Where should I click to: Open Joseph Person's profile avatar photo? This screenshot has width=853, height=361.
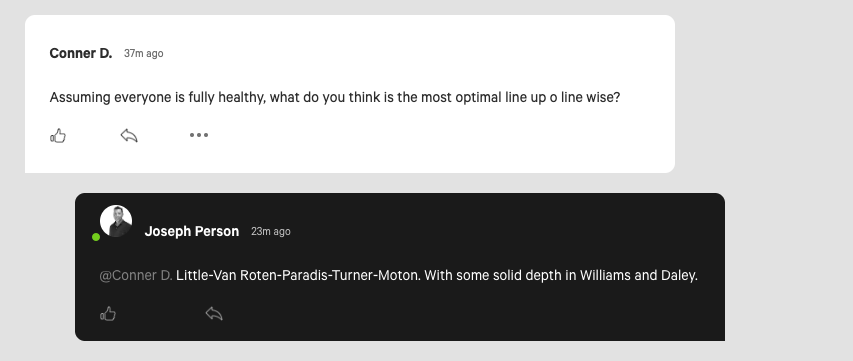(116, 221)
